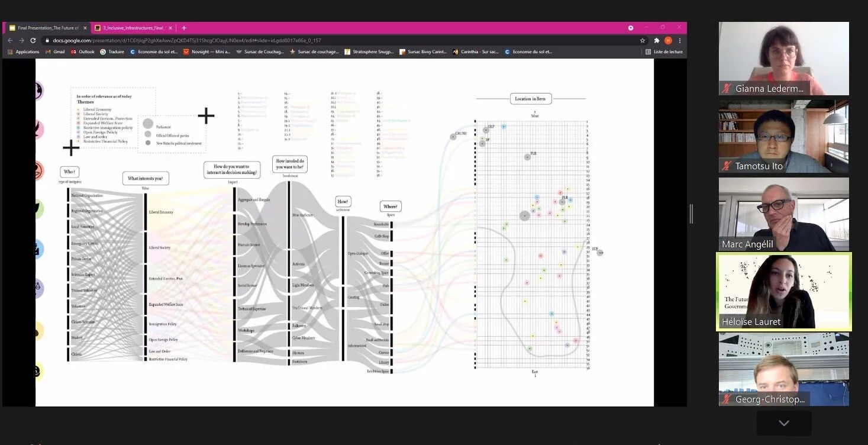The width and height of the screenshot is (868, 445).
Task: Click the 'Student' row in the Who column
Action: 77,338
